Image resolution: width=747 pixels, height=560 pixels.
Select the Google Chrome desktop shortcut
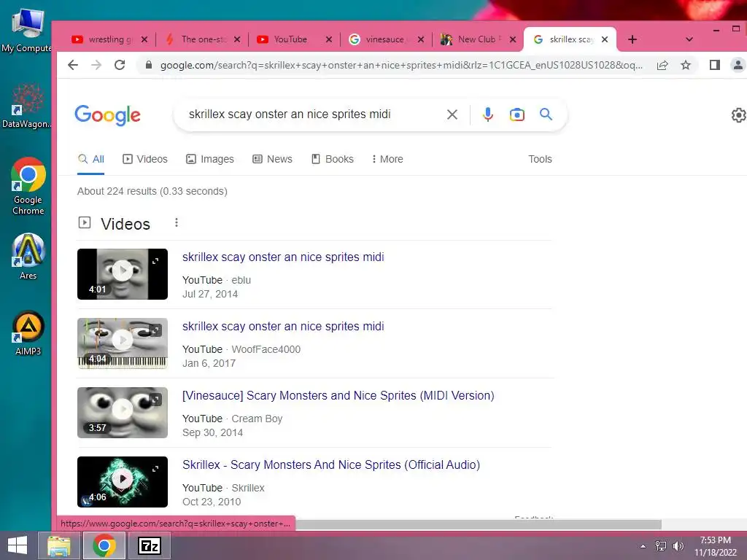coord(28,187)
